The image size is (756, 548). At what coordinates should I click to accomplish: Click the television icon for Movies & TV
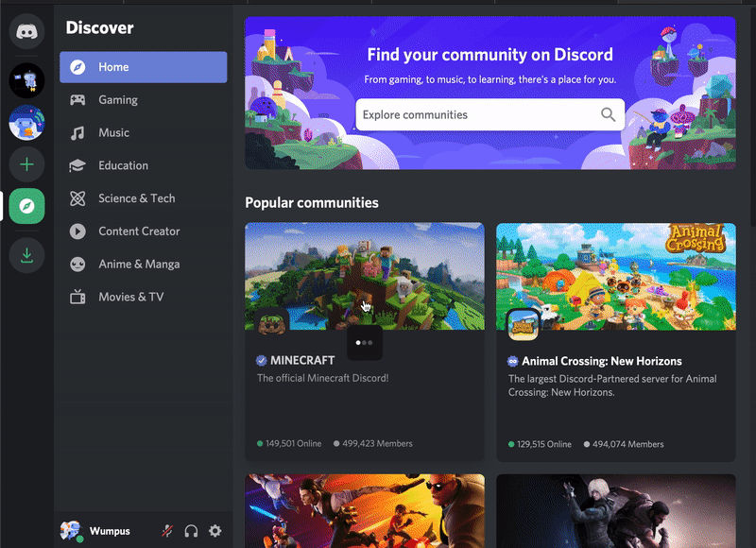[77, 297]
